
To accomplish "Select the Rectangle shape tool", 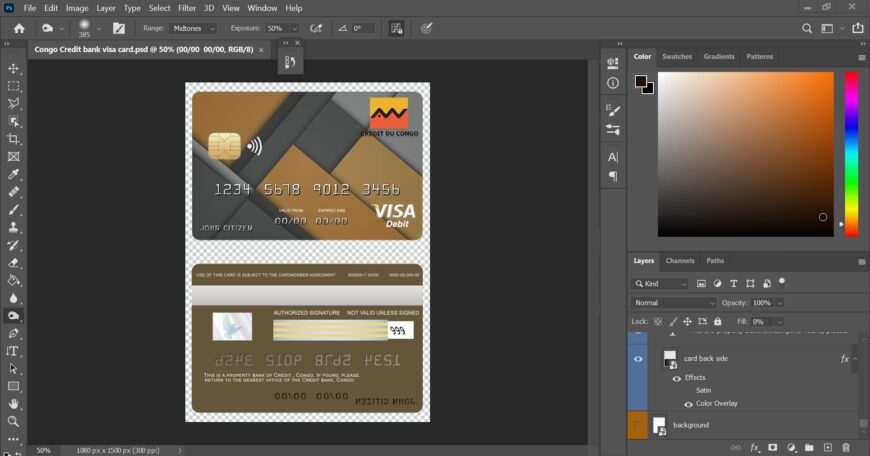I will pyautogui.click(x=13, y=387).
